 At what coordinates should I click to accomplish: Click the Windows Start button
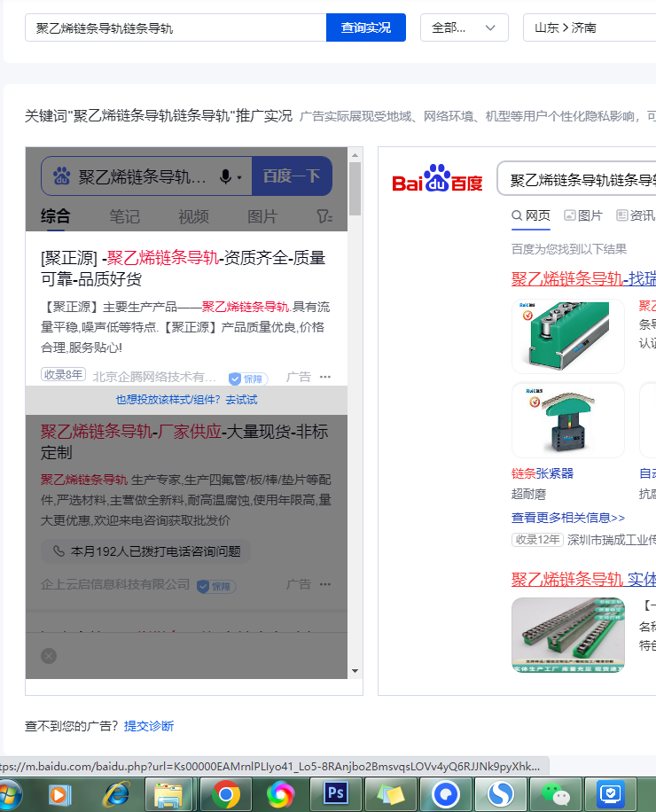[x=9, y=794]
